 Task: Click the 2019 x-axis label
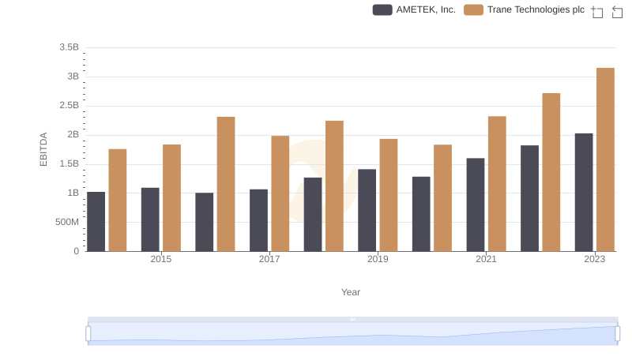coord(378,259)
